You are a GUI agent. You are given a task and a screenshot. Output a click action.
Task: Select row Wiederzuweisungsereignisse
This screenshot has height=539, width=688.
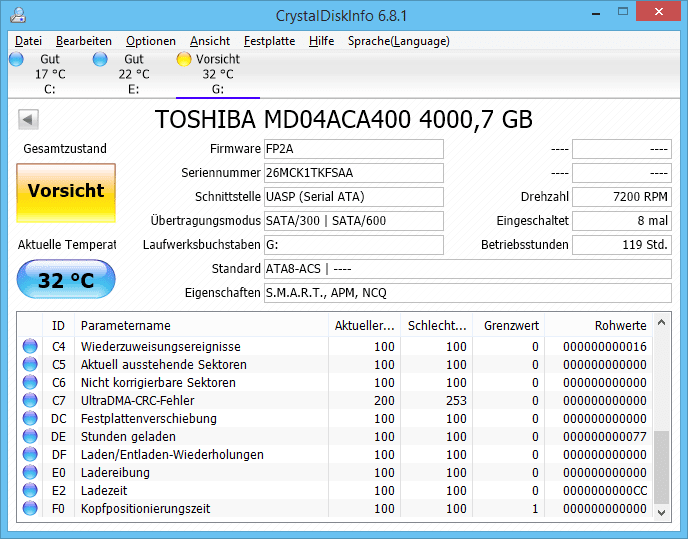pyautogui.click(x=335, y=346)
